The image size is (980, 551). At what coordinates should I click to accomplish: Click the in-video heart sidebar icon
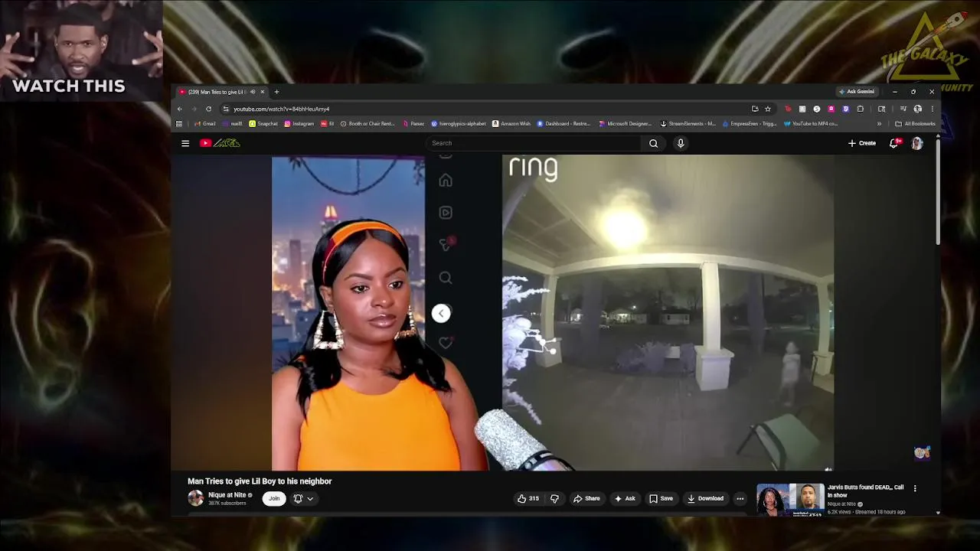[446, 343]
